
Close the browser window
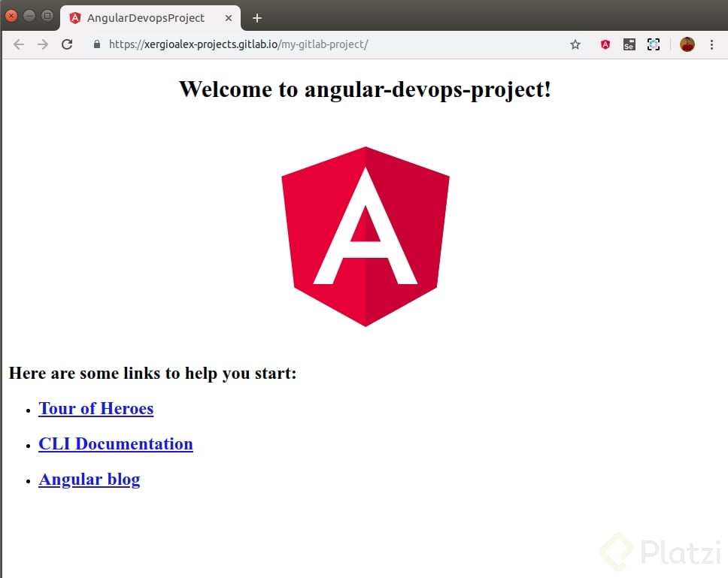(11, 16)
